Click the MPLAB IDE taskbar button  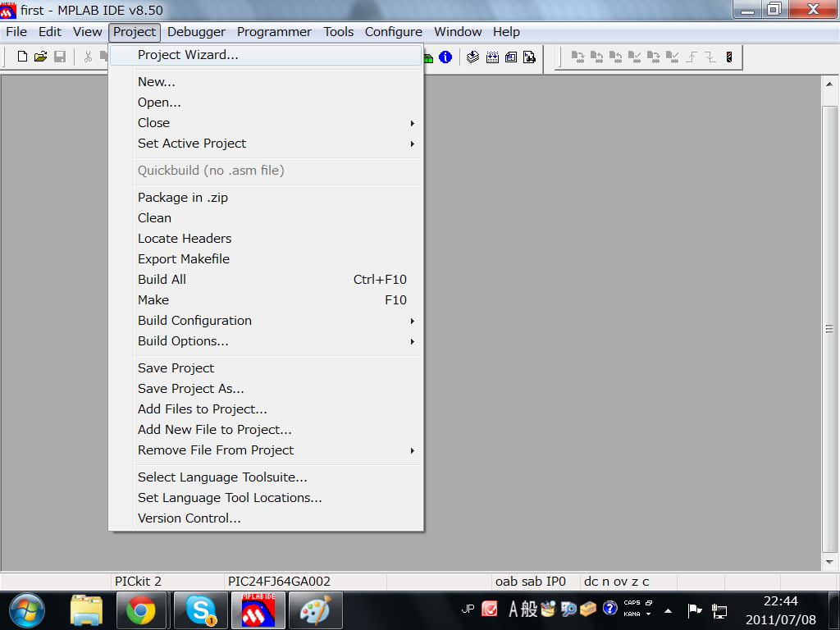(x=258, y=610)
